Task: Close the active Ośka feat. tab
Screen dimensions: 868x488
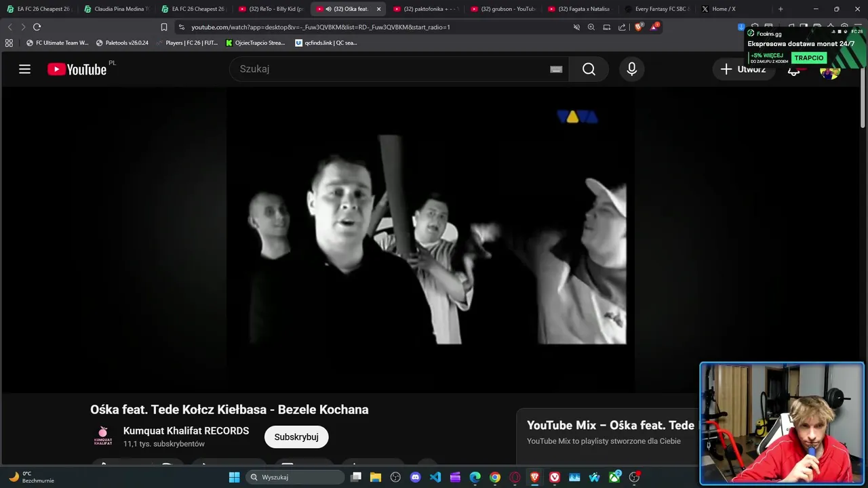Action: point(378,9)
